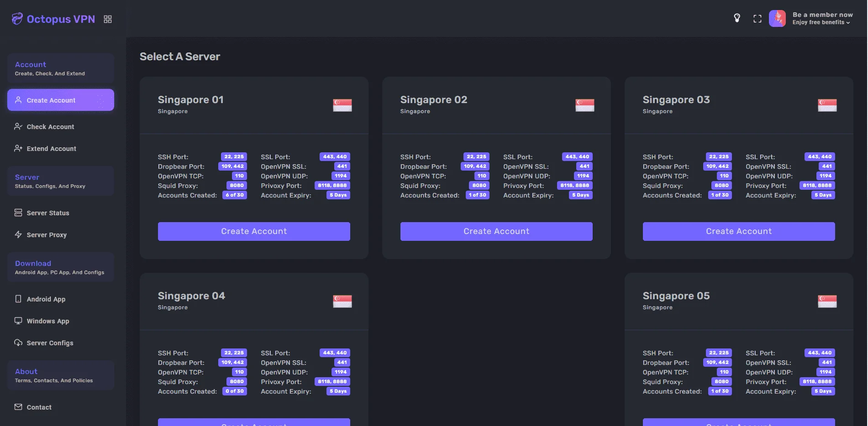This screenshot has height=426, width=868.
Task: Click the Check Account icon
Action: [18, 126]
